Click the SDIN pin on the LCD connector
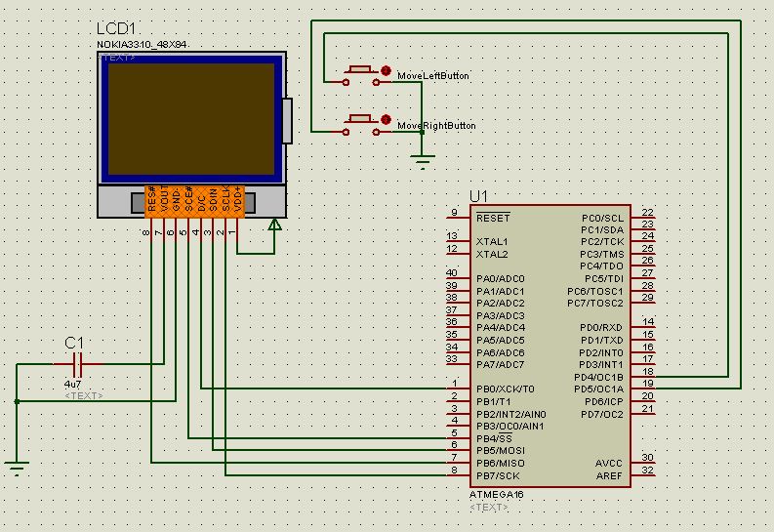 click(214, 201)
